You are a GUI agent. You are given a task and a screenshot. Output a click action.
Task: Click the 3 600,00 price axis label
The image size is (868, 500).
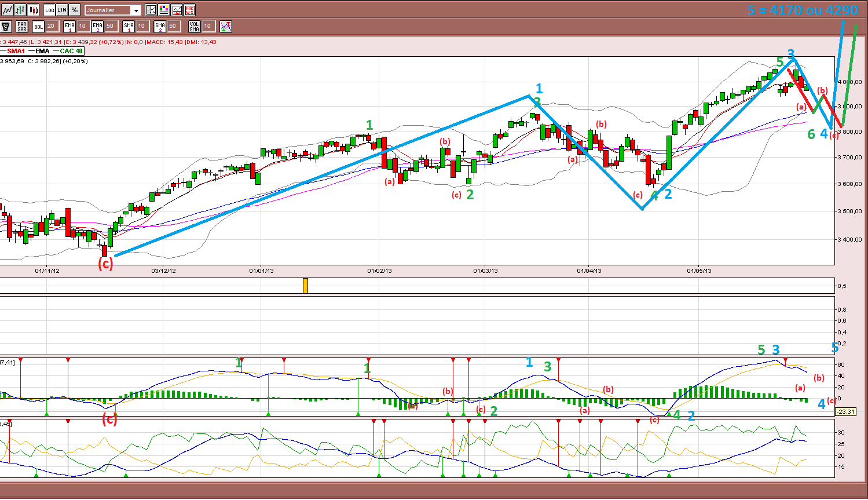[850, 184]
